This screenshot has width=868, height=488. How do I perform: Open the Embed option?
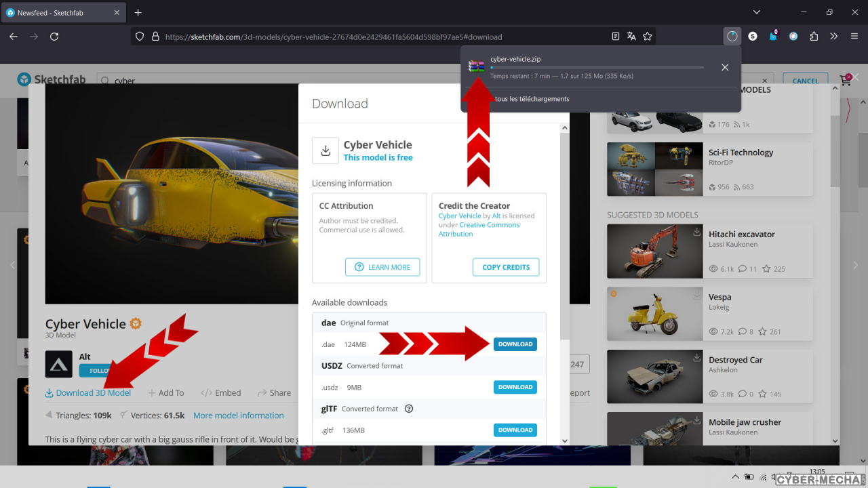click(x=222, y=392)
